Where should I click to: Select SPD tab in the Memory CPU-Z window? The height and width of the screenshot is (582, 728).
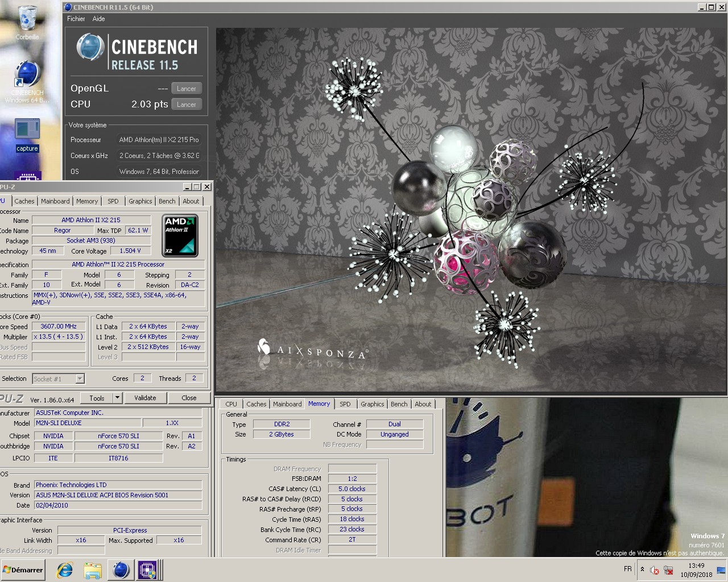(x=345, y=404)
